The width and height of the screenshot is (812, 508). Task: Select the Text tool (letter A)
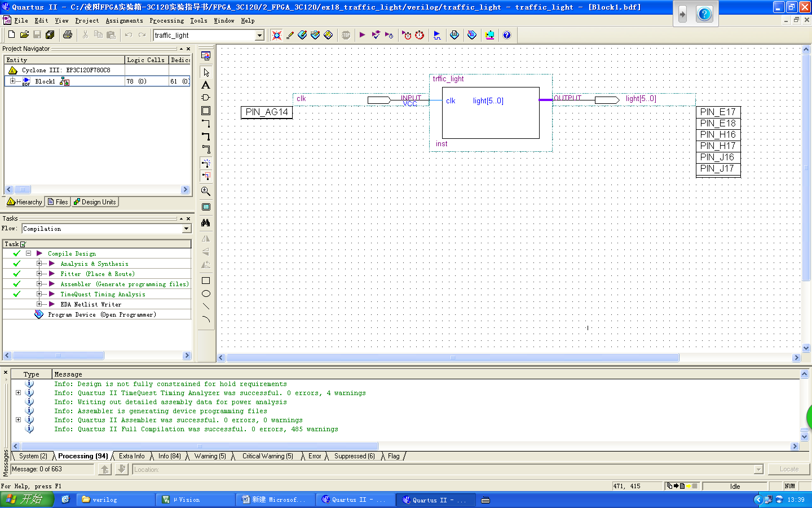click(x=206, y=85)
